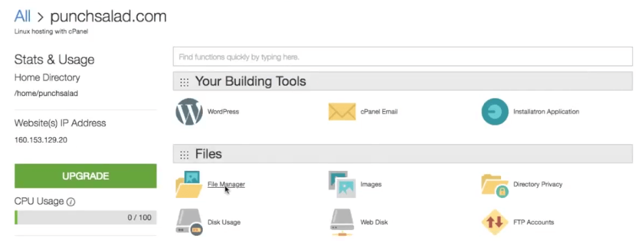Focus the Find functions quickly search field

[x=402, y=57]
